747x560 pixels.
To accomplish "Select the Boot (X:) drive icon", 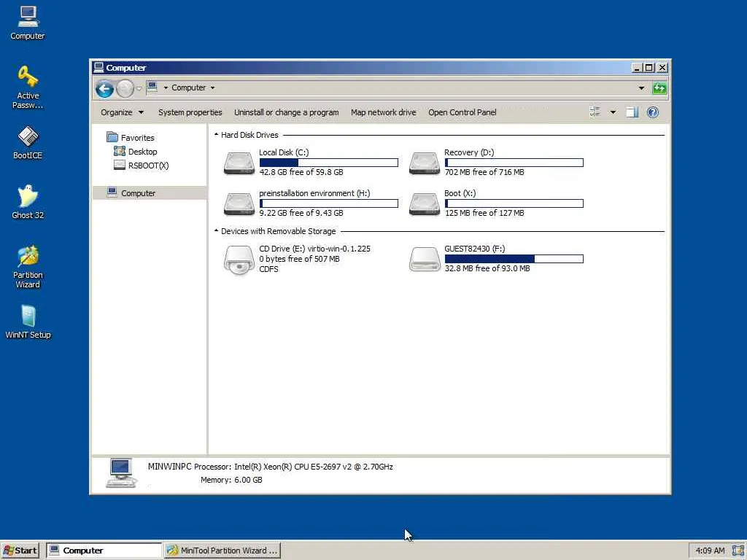I will tap(424, 204).
